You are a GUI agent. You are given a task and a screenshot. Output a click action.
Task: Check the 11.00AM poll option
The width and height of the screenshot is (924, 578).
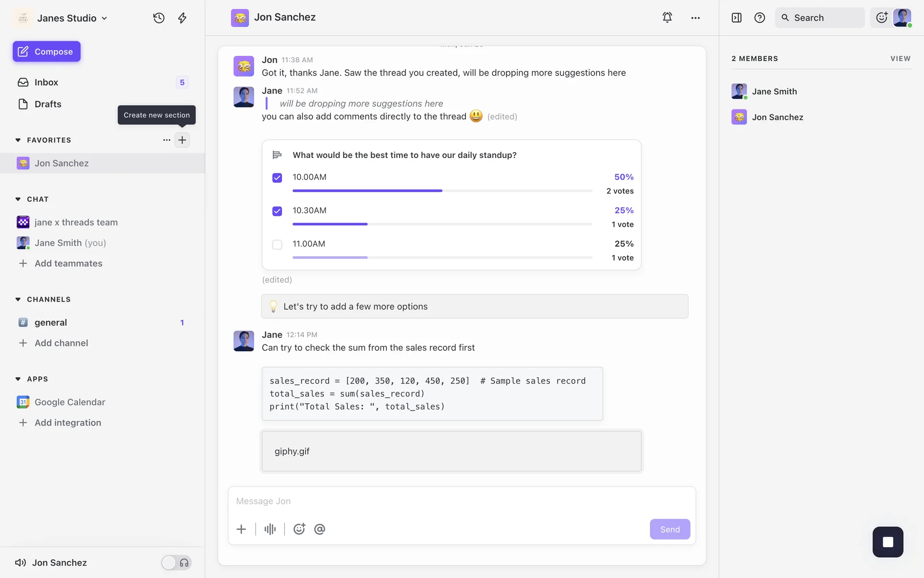click(x=277, y=245)
